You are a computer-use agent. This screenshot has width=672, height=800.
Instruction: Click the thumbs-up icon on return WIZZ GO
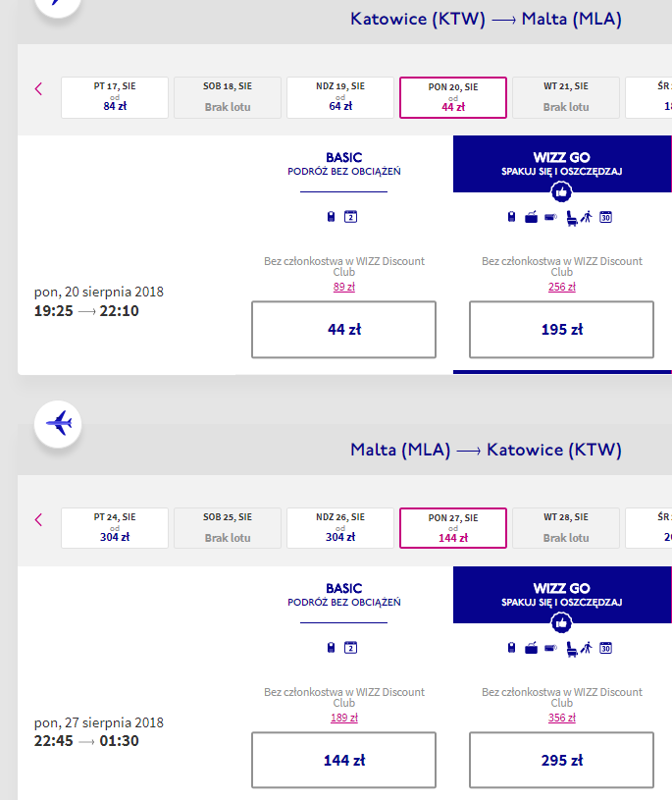[x=561, y=623]
